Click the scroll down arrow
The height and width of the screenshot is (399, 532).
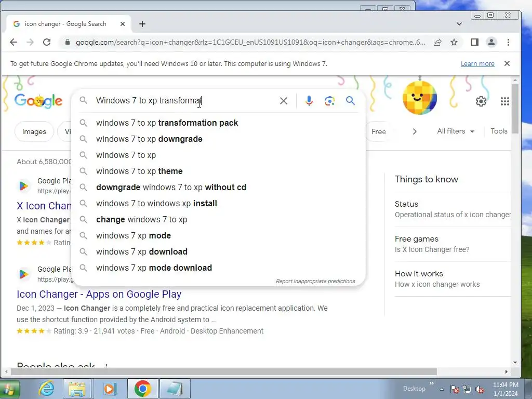[x=515, y=363]
